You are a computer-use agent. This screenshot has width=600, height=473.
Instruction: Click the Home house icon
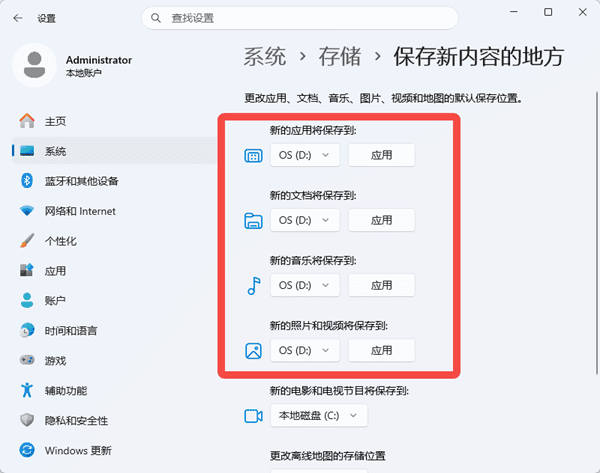27,121
